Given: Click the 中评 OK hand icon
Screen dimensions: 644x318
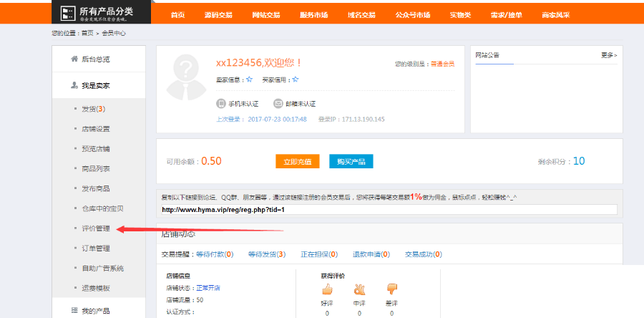Looking at the screenshot, I should pyautogui.click(x=359, y=289).
